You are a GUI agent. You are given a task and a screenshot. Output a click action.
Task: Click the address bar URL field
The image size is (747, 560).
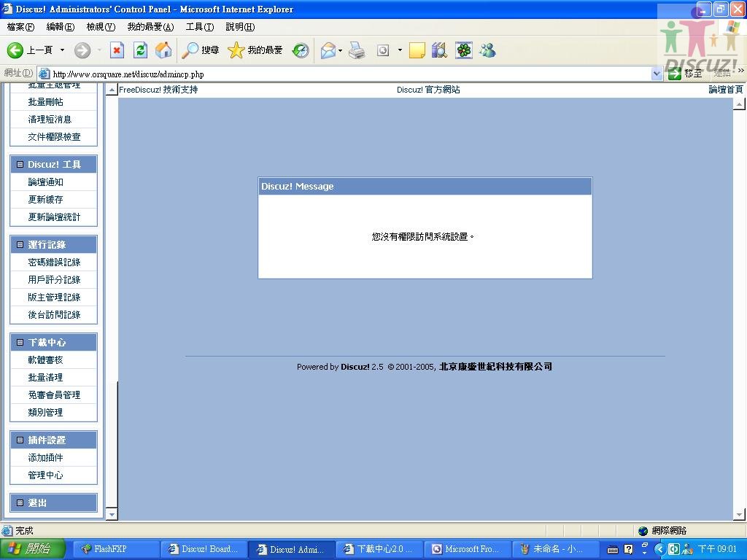click(x=351, y=74)
